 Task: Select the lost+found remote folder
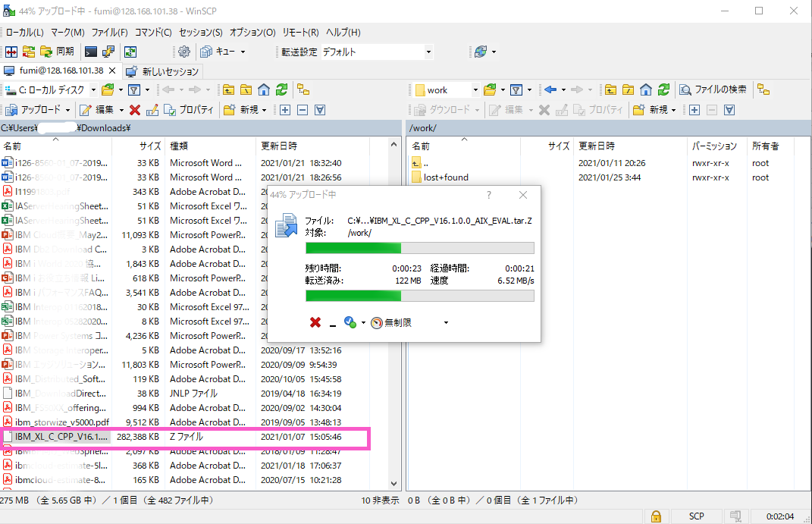coord(446,177)
